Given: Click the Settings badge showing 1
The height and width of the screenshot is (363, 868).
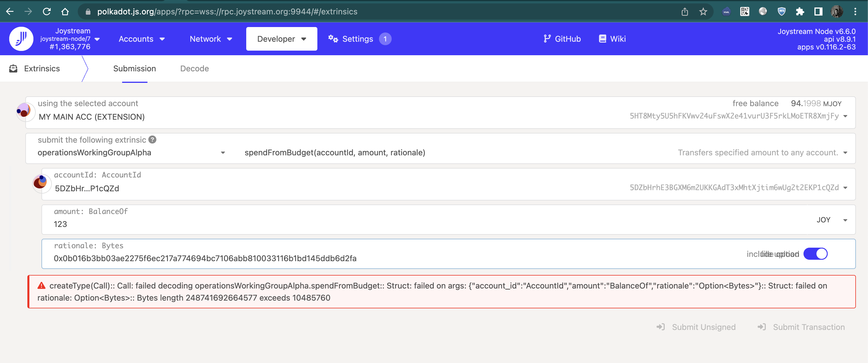Looking at the screenshot, I should [x=385, y=39].
